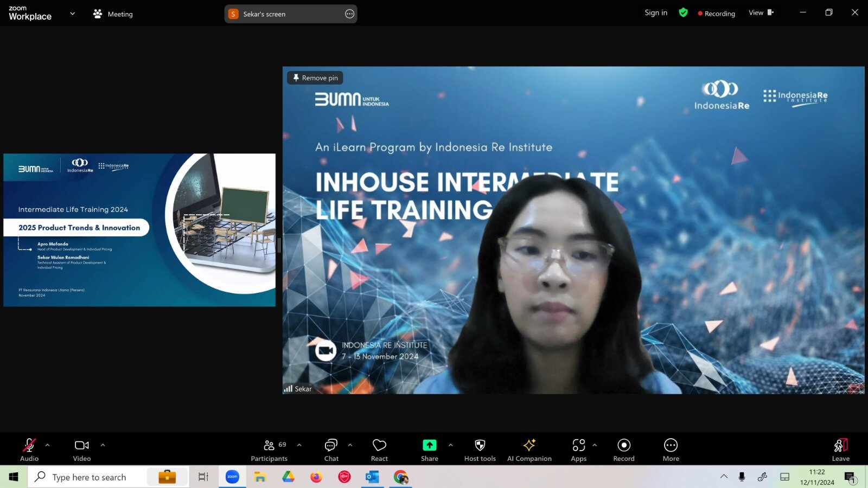Click Remove pin on Sekar's video

point(315,78)
